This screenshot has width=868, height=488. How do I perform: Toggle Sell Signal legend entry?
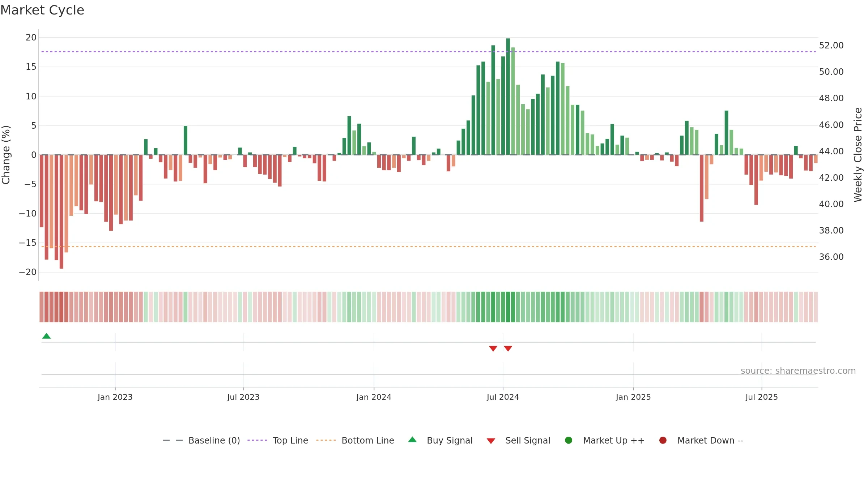tap(519, 440)
